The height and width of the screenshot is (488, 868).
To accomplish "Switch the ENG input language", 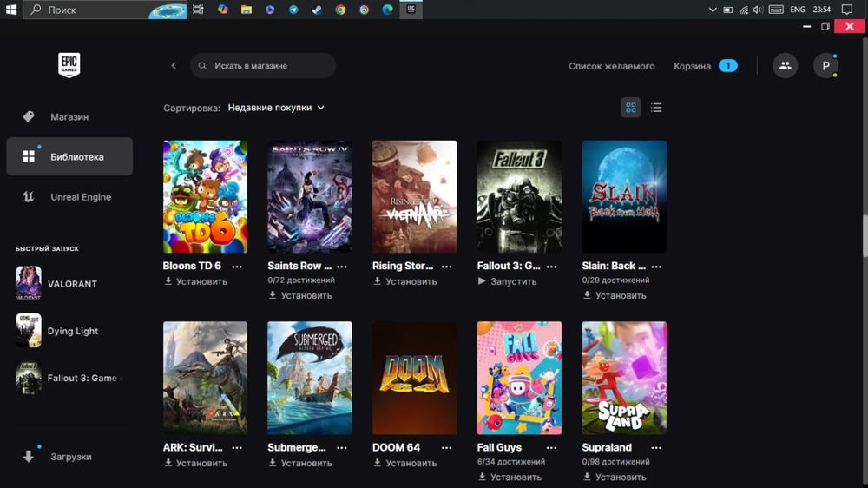I will pyautogui.click(x=797, y=10).
